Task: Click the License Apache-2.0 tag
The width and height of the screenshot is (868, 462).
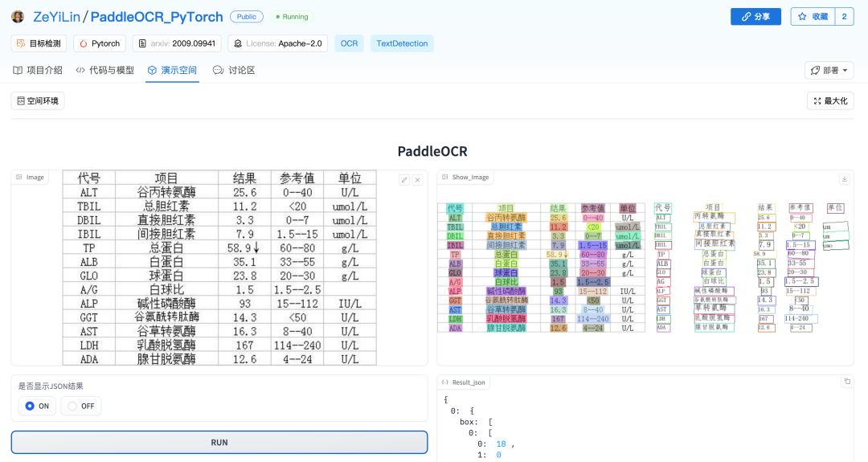Action: pos(277,43)
